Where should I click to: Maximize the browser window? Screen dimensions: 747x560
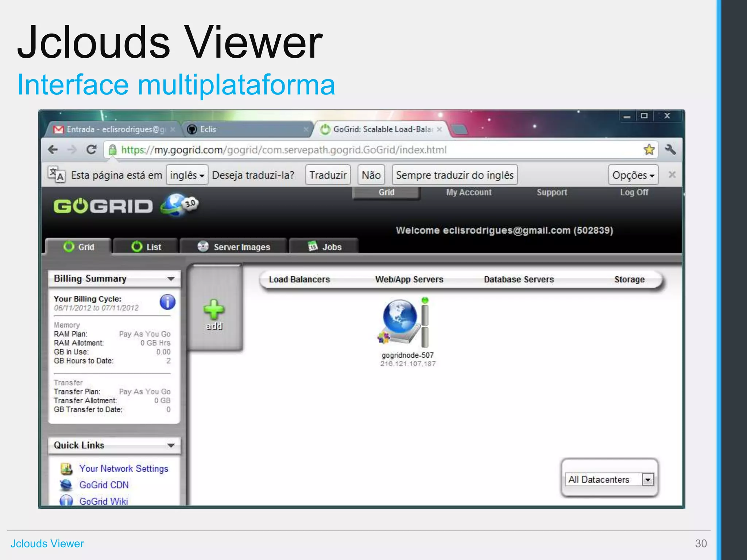[x=644, y=116]
